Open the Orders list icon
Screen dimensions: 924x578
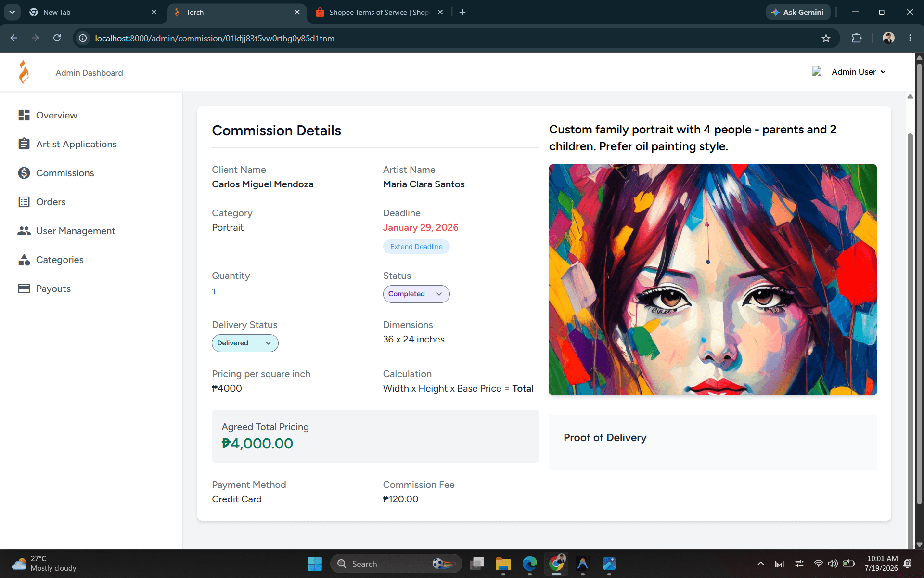point(24,202)
